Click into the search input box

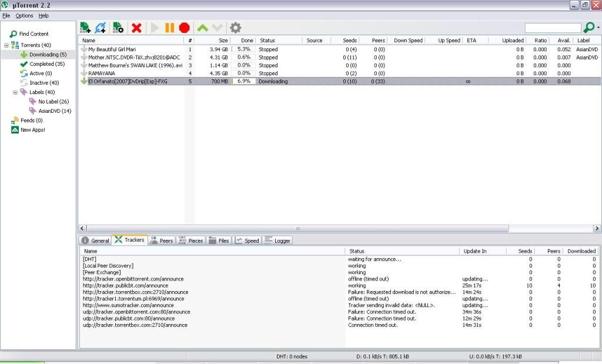coord(553,28)
